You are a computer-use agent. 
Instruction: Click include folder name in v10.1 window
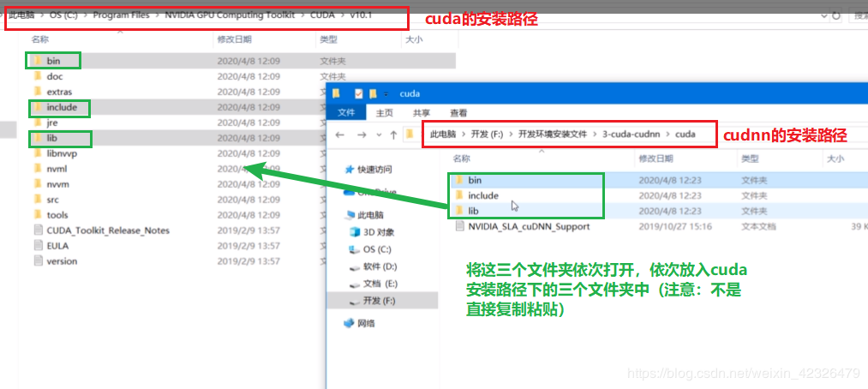[x=62, y=107]
